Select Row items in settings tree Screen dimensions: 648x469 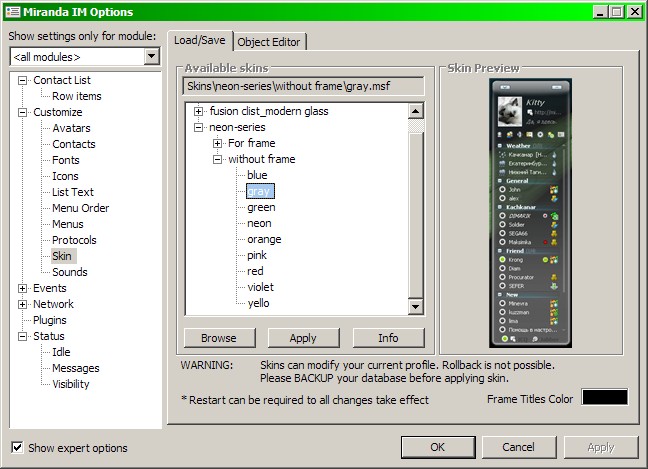pyautogui.click(x=77, y=96)
